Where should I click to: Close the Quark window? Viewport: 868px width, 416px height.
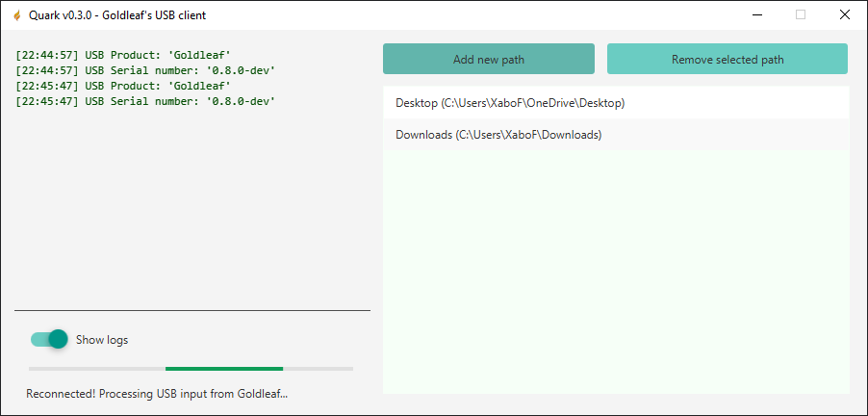(x=844, y=15)
